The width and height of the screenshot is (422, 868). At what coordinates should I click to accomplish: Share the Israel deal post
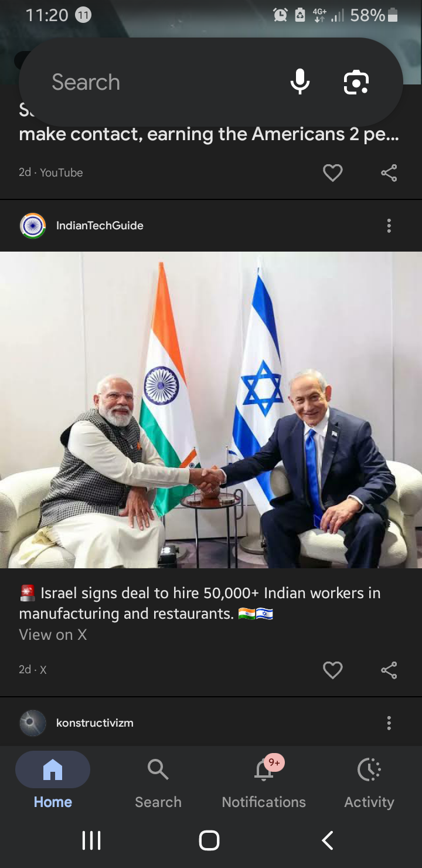click(x=389, y=670)
